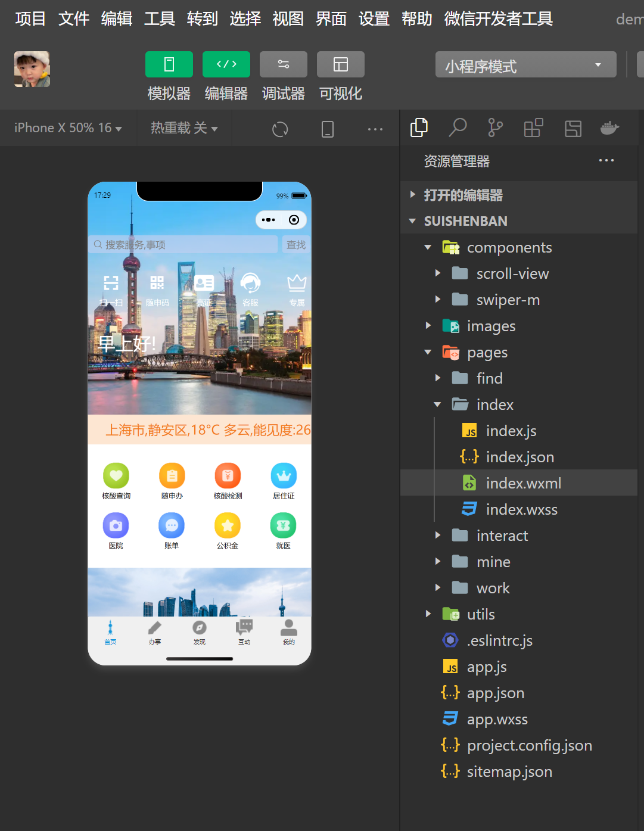The height and width of the screenshot is (831, 644).
Task: Collapse the pages folder
Action: tap(519, 352)
